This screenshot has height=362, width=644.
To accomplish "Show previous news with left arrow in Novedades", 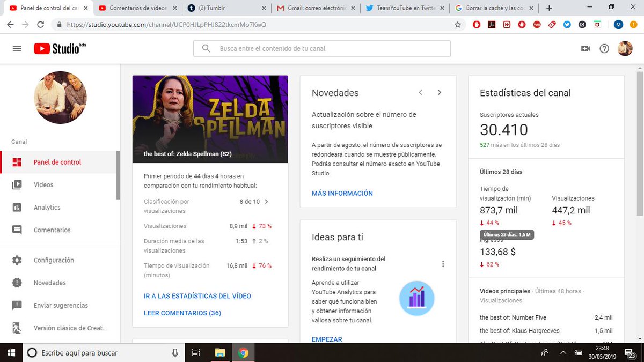I will click(421, 92).
